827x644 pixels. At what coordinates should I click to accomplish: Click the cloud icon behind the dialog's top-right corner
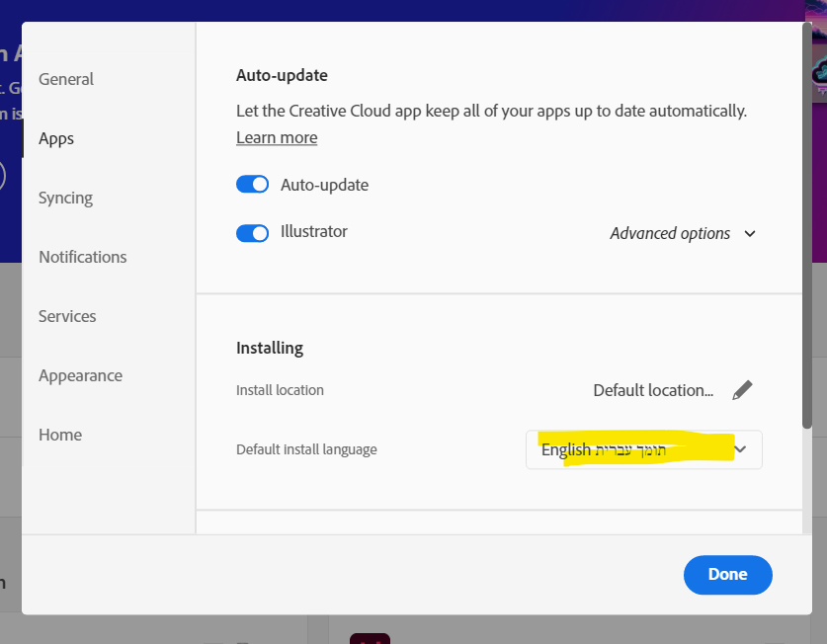819,74
